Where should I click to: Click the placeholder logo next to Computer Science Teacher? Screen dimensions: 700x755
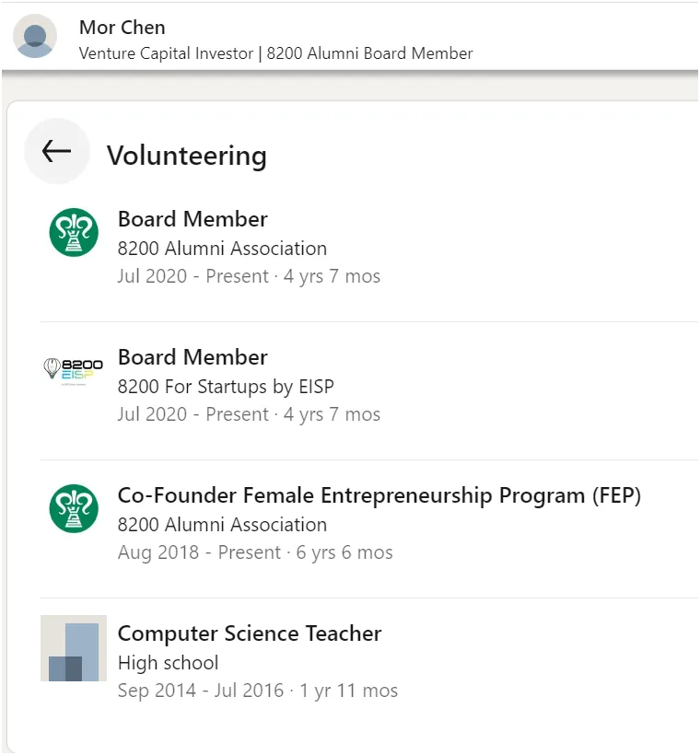click(x=74, y=648)
